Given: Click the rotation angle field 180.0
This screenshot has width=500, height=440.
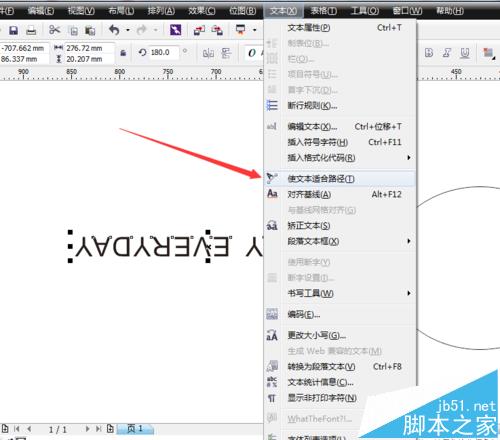Looking at the screenshot, I should 164,52.
